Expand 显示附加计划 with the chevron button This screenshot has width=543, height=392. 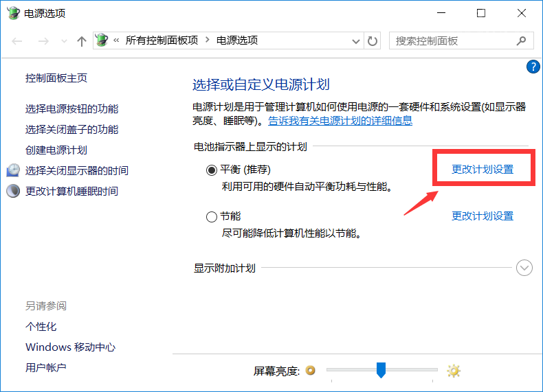click(524, 268)
